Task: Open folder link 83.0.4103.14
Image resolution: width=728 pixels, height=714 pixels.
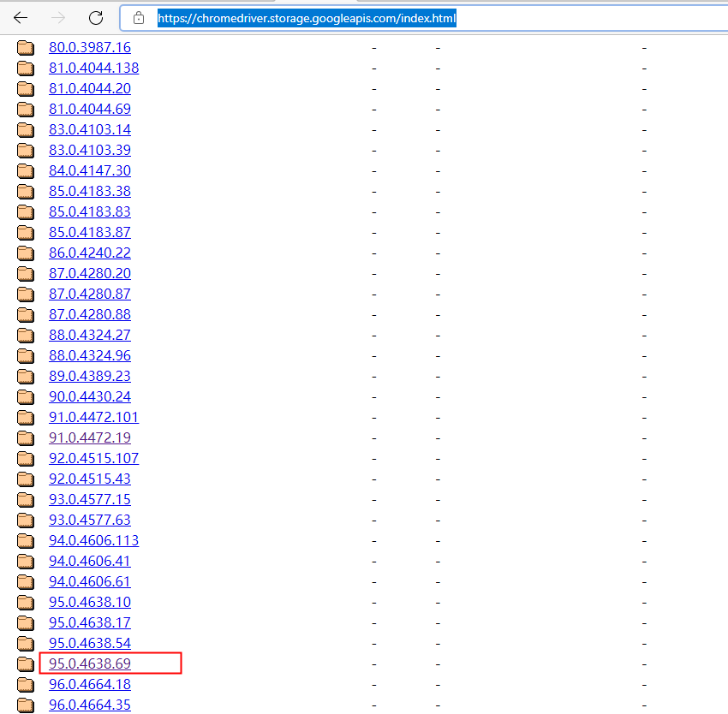Action: coord(90,129)
